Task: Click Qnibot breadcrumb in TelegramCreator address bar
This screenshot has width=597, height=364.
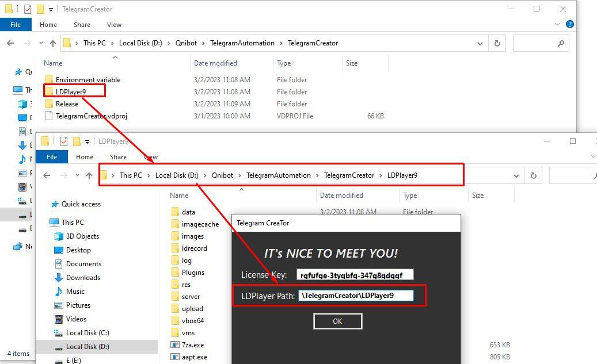Action: [x=186, y=43]
